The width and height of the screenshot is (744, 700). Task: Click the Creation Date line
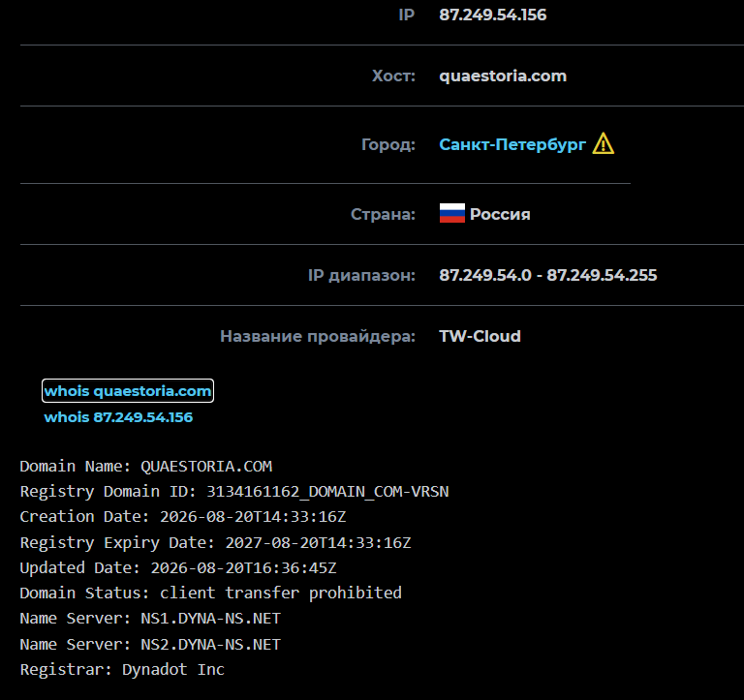(183, 517)
